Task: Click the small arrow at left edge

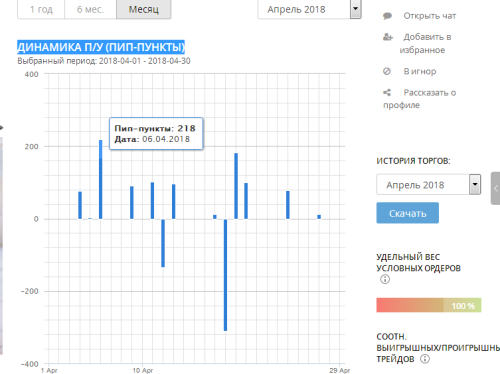Action: [x=2, y=127]
